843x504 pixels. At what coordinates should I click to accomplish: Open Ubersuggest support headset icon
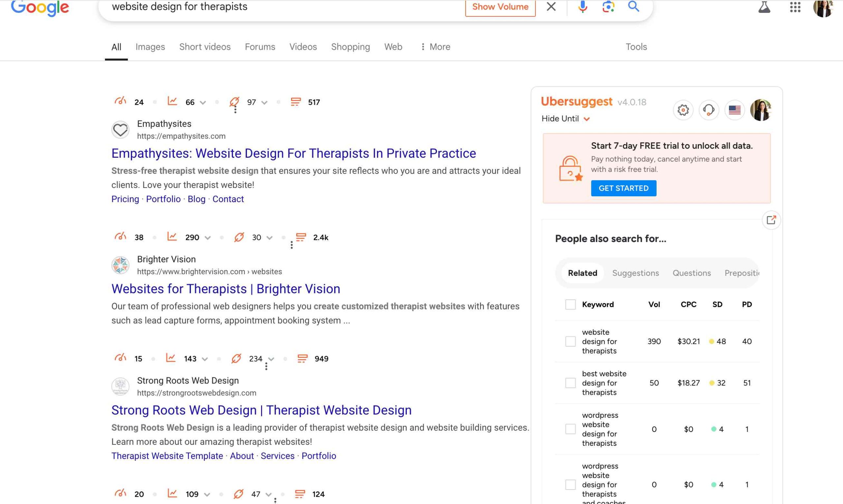pyautogui.click(x=709, y=110)
